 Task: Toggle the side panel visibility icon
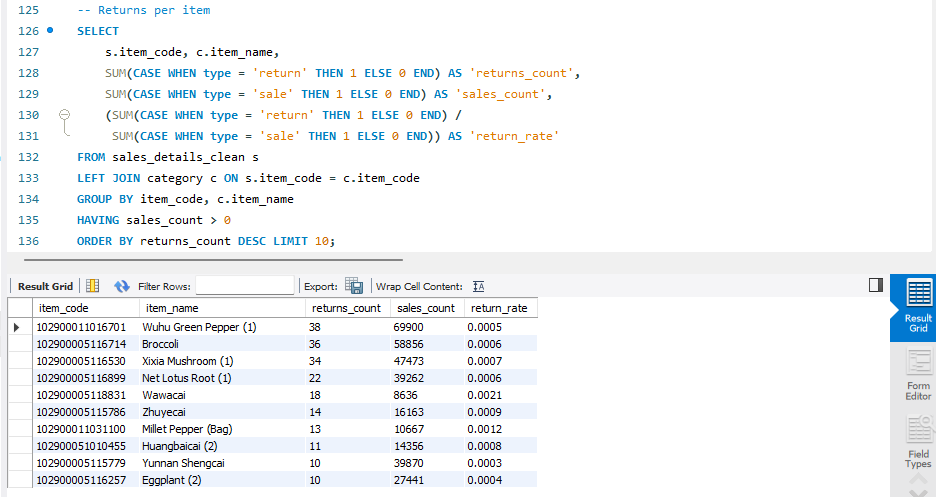click(x=876, y=285)
